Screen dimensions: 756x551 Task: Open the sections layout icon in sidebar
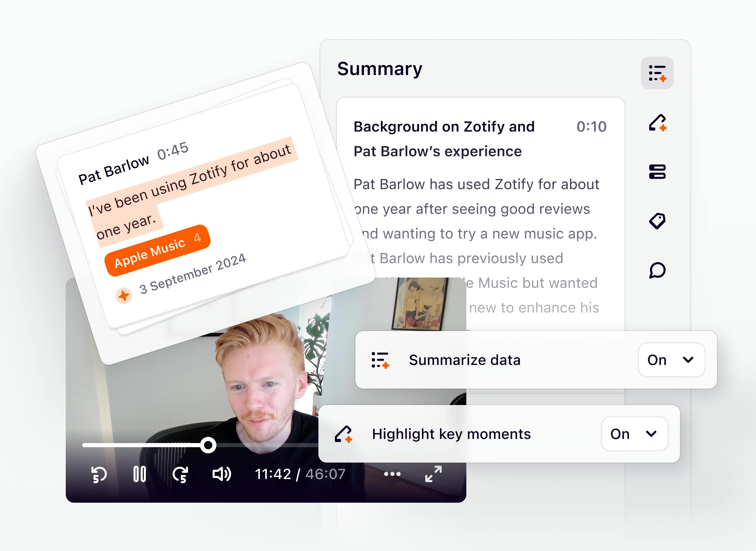pos(657,172)
